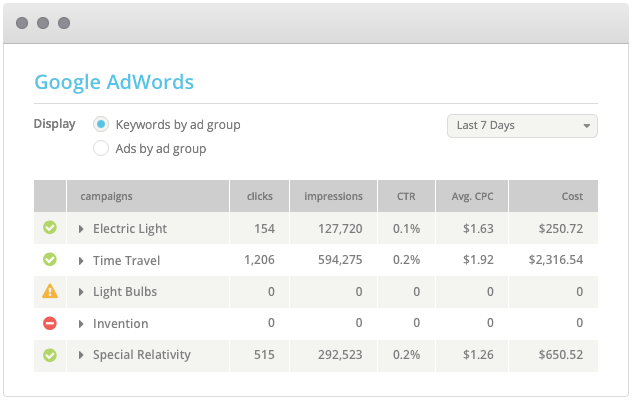Click the Display label
Image resolution: width=632 pixels, height=400 pixels.
54,124
